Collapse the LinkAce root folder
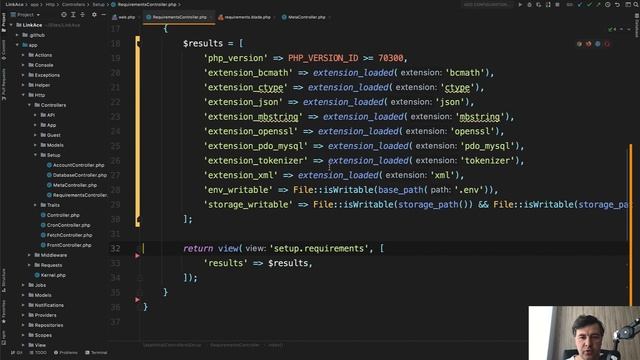This screenshot has height=360, width=640. coord(11,25)
